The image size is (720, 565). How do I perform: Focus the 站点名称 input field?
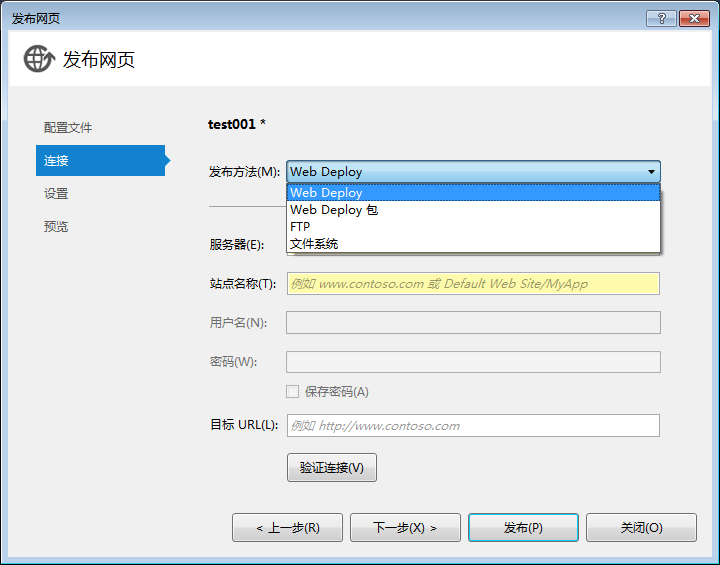coord(473,283)
